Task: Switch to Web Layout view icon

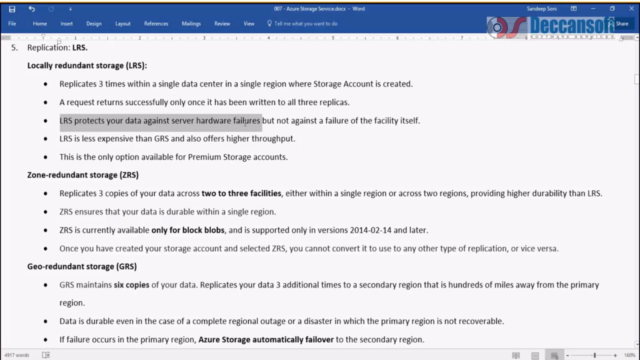Action: 554,356
